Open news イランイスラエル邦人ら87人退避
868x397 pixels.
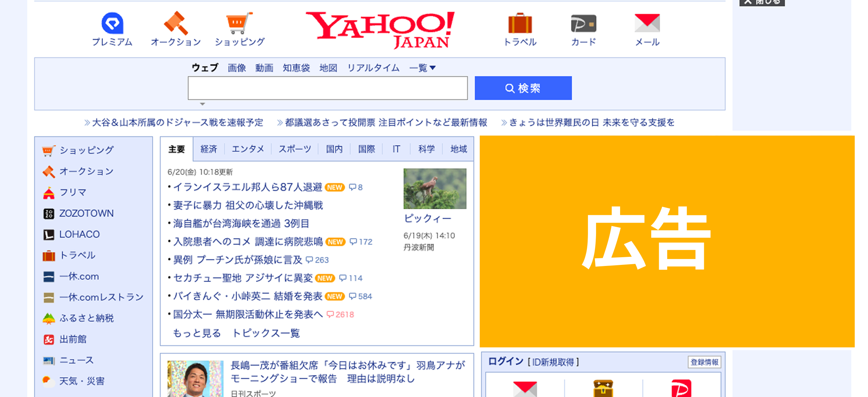coord(248,187)
